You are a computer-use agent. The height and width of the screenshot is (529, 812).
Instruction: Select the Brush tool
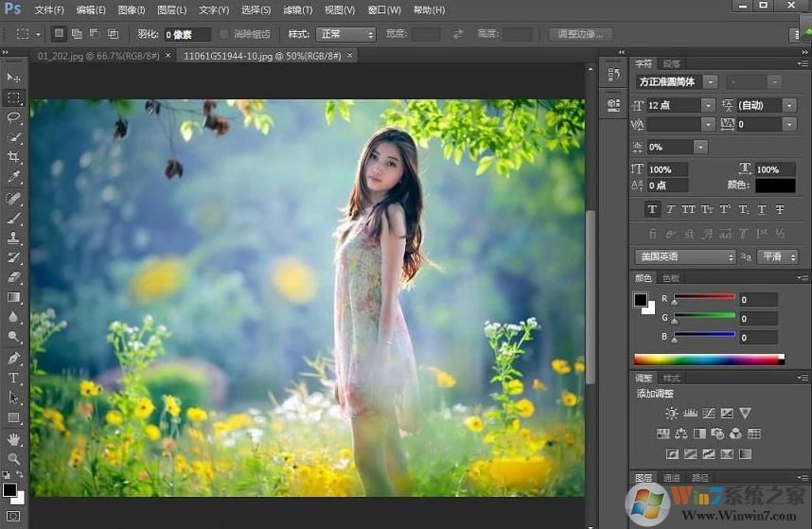pyautogui.click(x=13, y=218)
